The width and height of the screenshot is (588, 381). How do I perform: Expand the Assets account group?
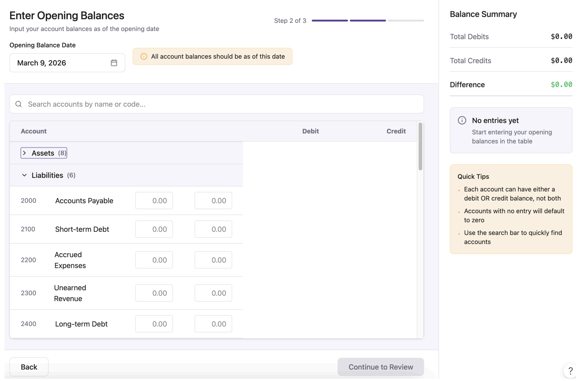click(44, 153)
